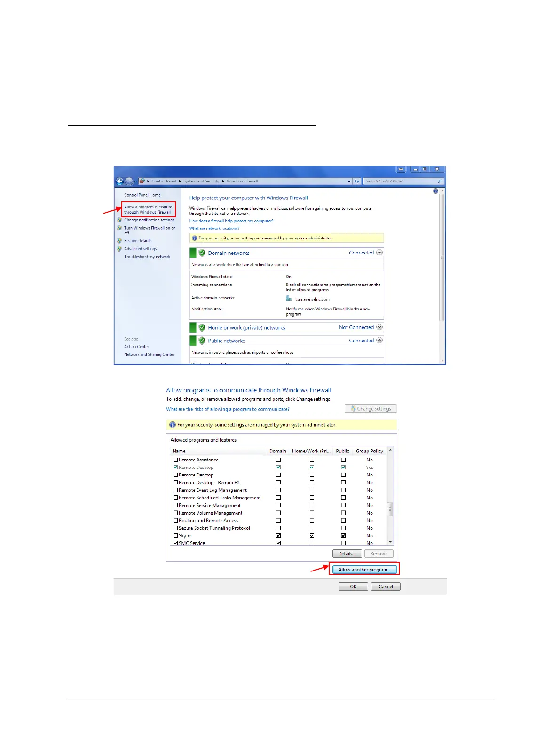This screenshot has width=560, height=745.
Task: Uncheck Skype's Home/Work column checkbox
Action: pos(312,536)
